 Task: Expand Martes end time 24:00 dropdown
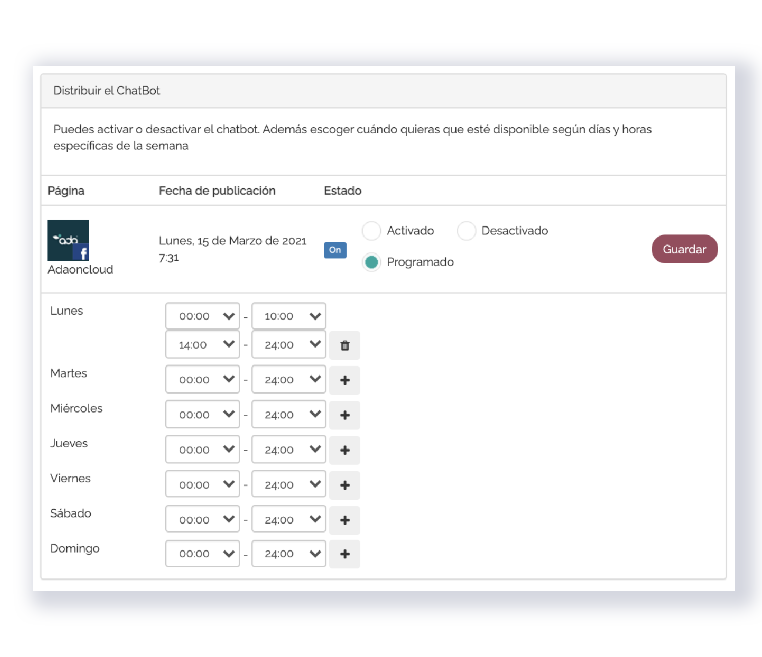tap(289, 380)
